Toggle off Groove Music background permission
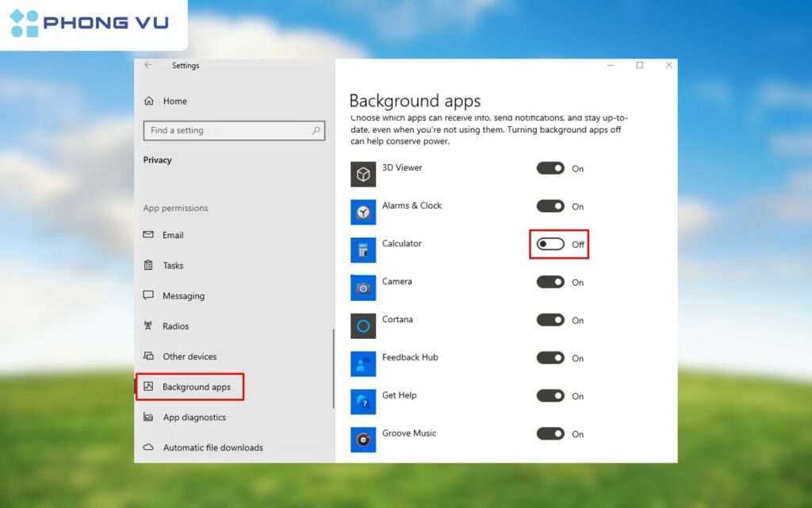The height and width of the screenshot is (508, 812). (x=550, y=434)
